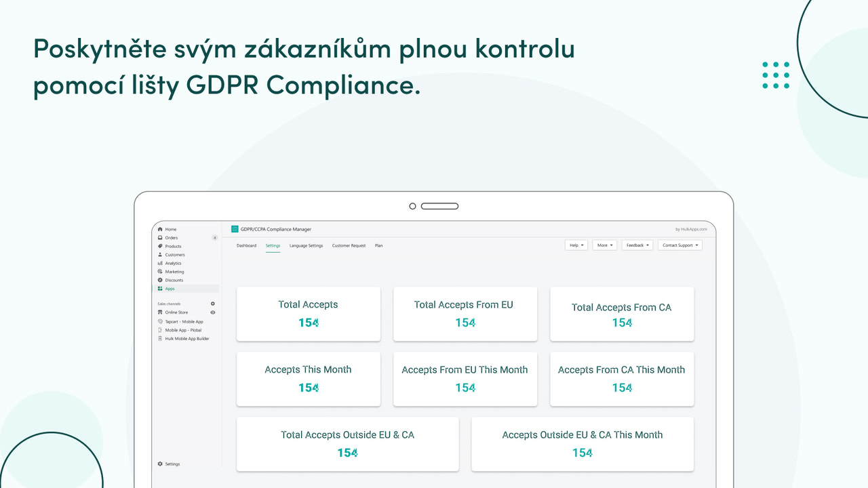Click the GDPR/CCPA Compliance Manager app logo
The height and width of the screenshot is (488, 868).
235,229
